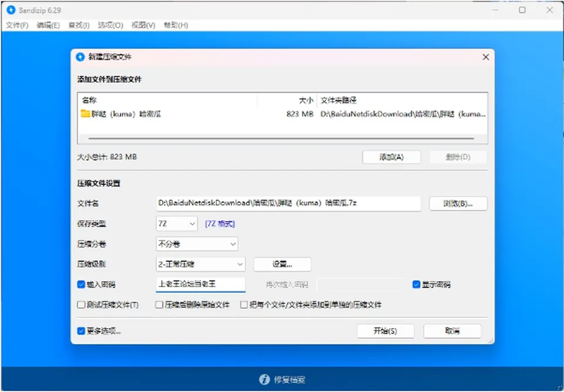This screenshot has height=392, width=564.
Task: Open the 视图(V) menu
Action: point(143,25)
